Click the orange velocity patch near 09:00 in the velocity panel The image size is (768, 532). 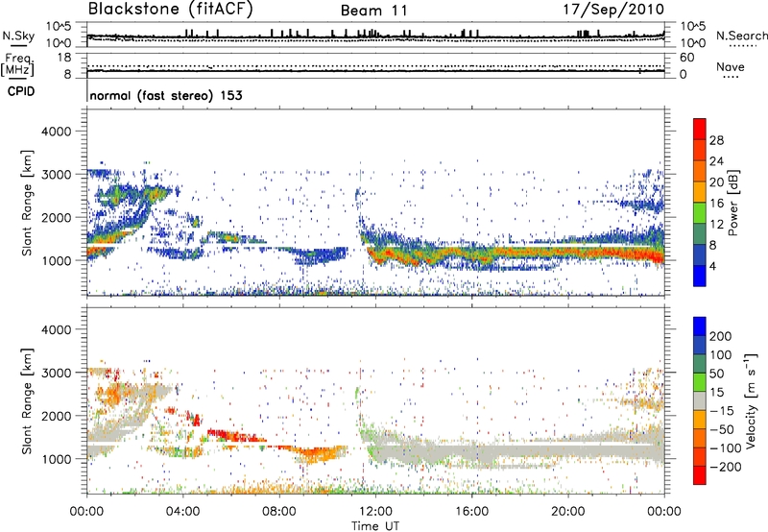316,454
